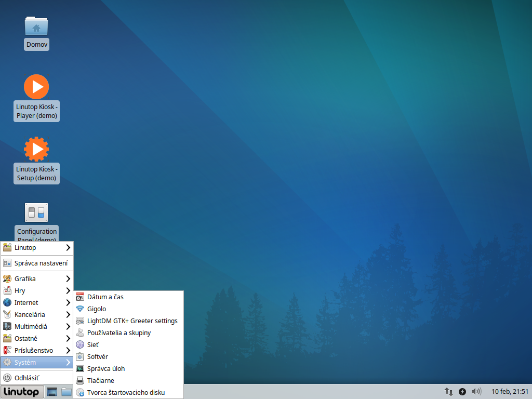The width and height of the screenshot is (532, 399).
Task: Click the palette icon beside Grafika
Action: tap(7, 279)
